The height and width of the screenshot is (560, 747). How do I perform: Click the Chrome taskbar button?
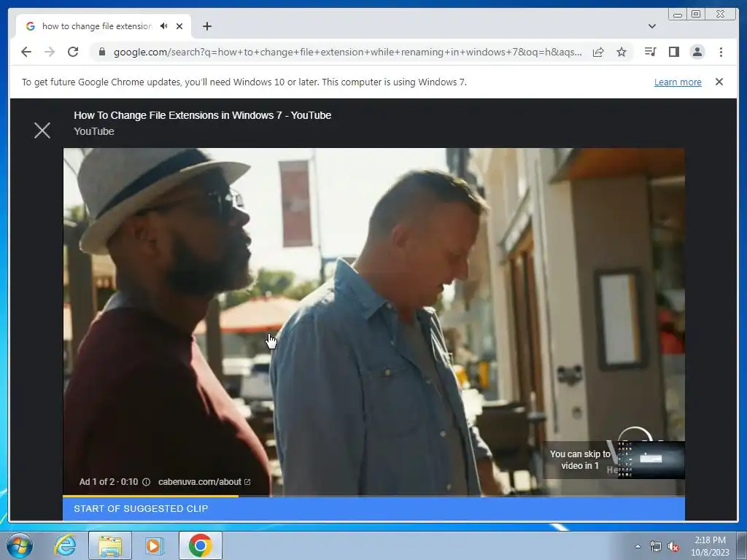(x=200, y=545)
